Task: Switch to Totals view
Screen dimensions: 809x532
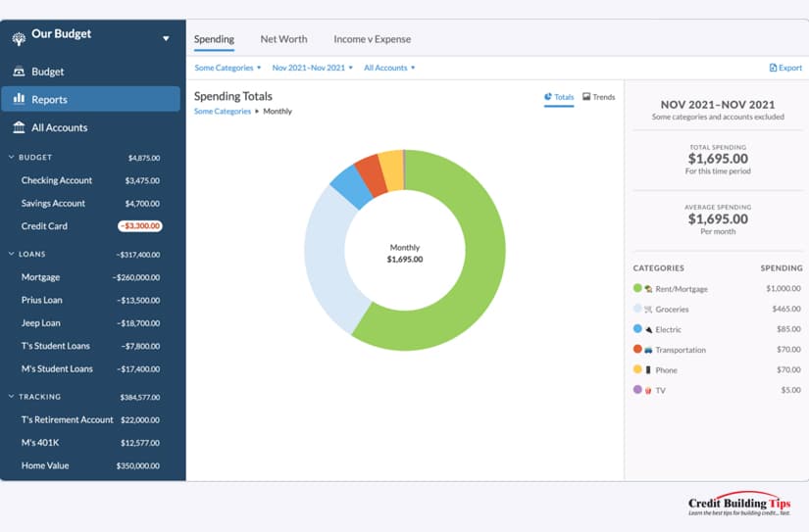Action: point(559,97)
